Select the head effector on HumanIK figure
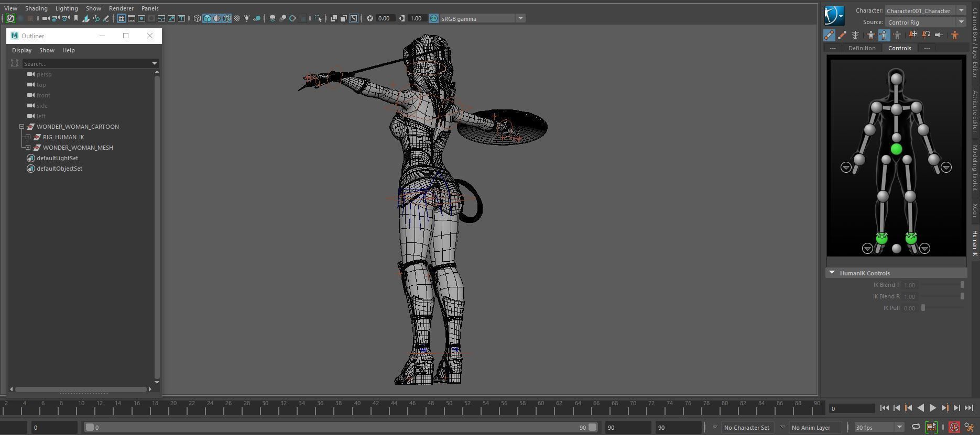980x435 pixels. (x=896, y=79)
